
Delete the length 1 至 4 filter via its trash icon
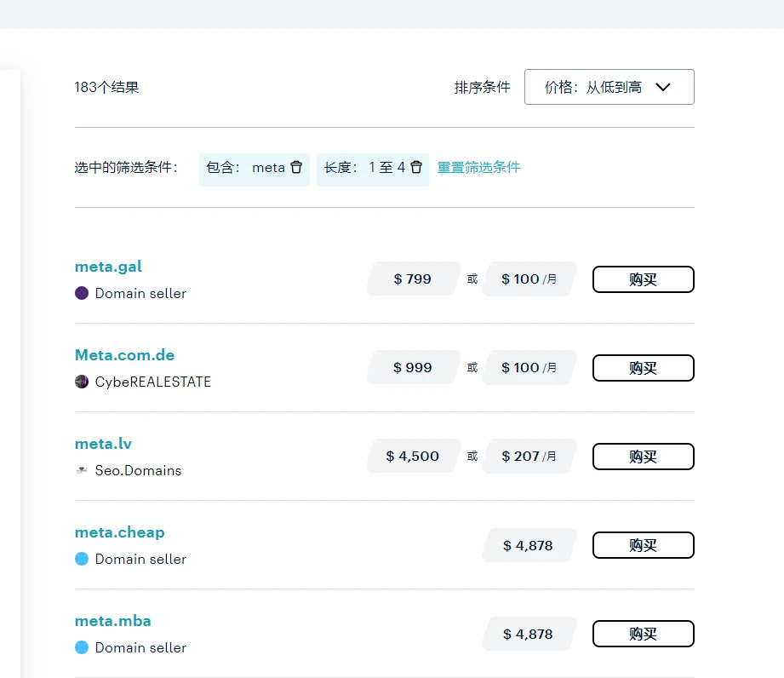pyautogui.click(x=416, y=168)
